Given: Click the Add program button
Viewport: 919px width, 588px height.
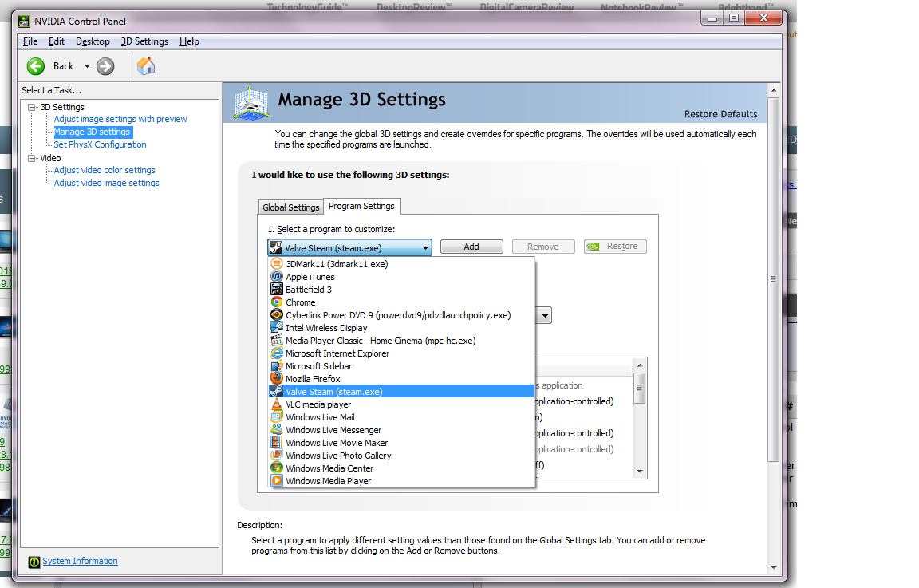Looking at the screenshot, I should [x=471, y=247].
